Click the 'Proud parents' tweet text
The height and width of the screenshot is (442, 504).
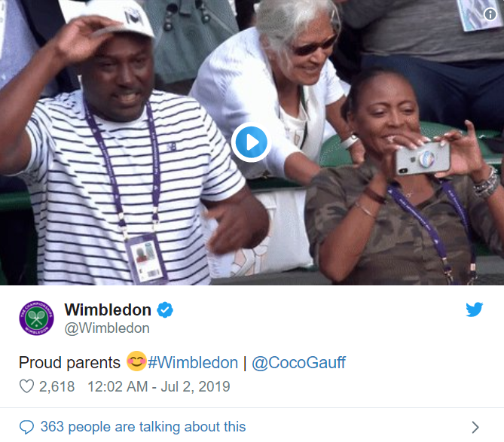coord(69,362)
